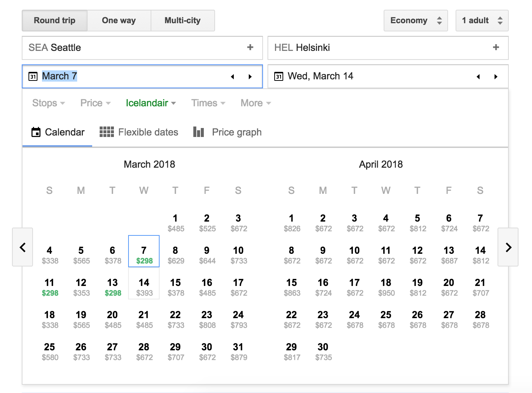Click previous-day arrow for departure date
Viewport: 532px width, 393px height.
click(x=232, y=77)
